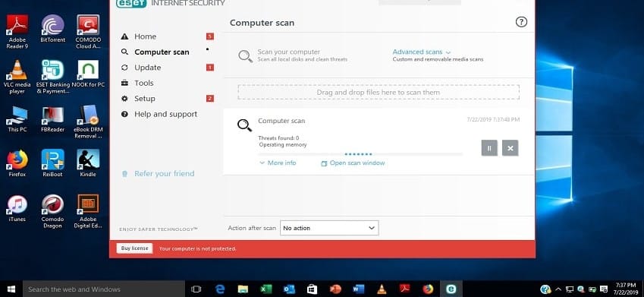Select the COMODO Cloud desktop icon
This screenshot has width=644, height=297.
pyautogui.click(x=88, y=32)
